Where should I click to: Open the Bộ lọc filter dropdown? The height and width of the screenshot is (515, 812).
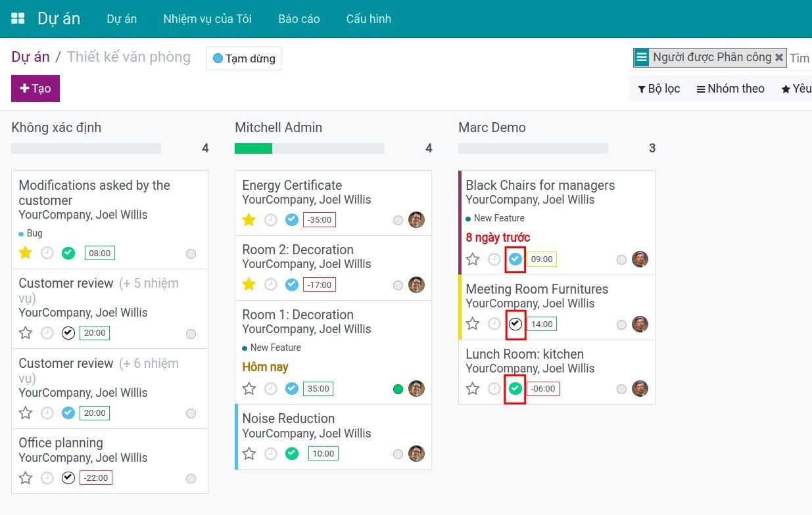click(659, 89)
